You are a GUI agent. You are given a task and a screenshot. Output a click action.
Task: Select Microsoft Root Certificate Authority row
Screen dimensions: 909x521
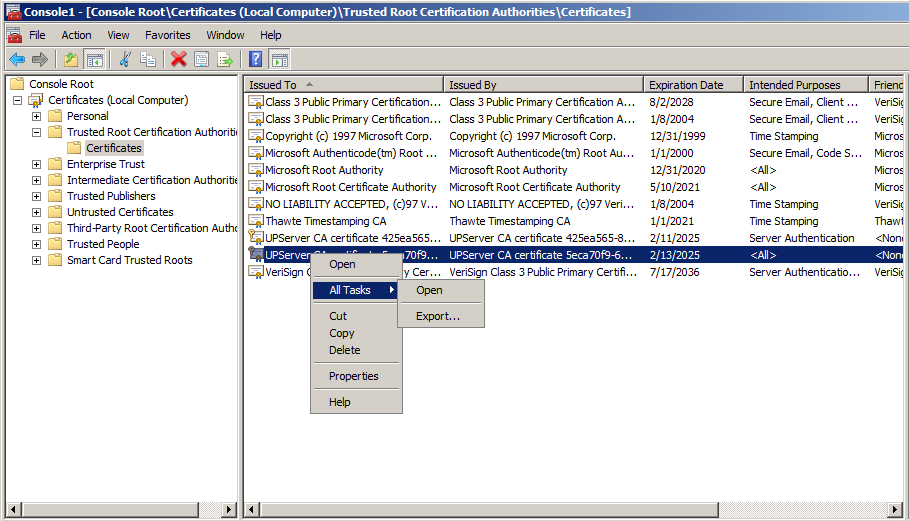point(574,187)
